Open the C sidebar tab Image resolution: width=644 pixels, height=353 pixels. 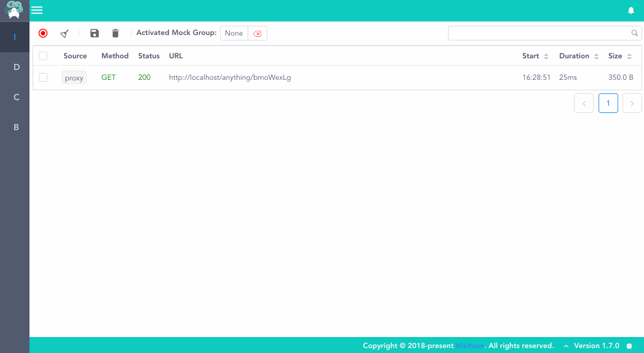(15, 97)
